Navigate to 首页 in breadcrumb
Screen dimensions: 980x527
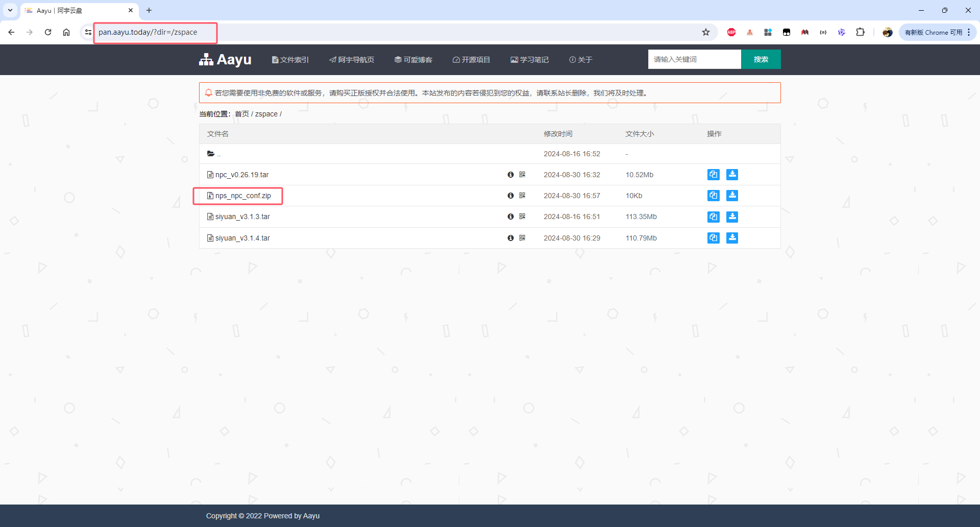241,114
